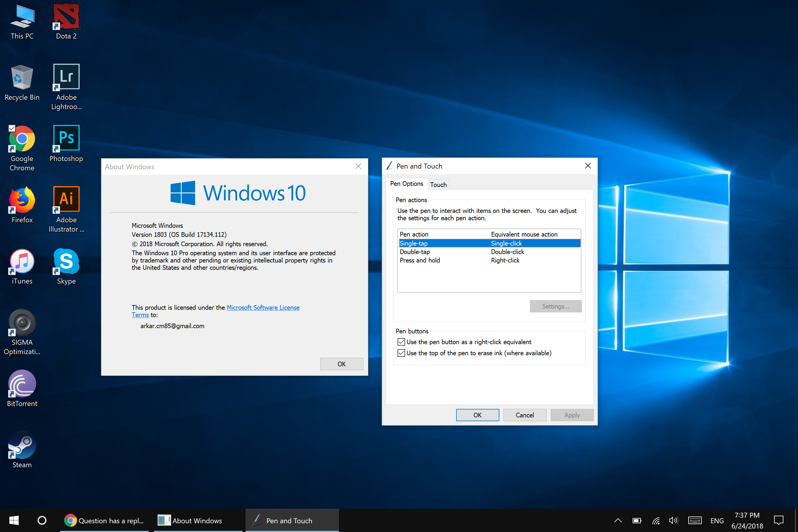Open the Terms link in About Windows

[x=140, y=315]
